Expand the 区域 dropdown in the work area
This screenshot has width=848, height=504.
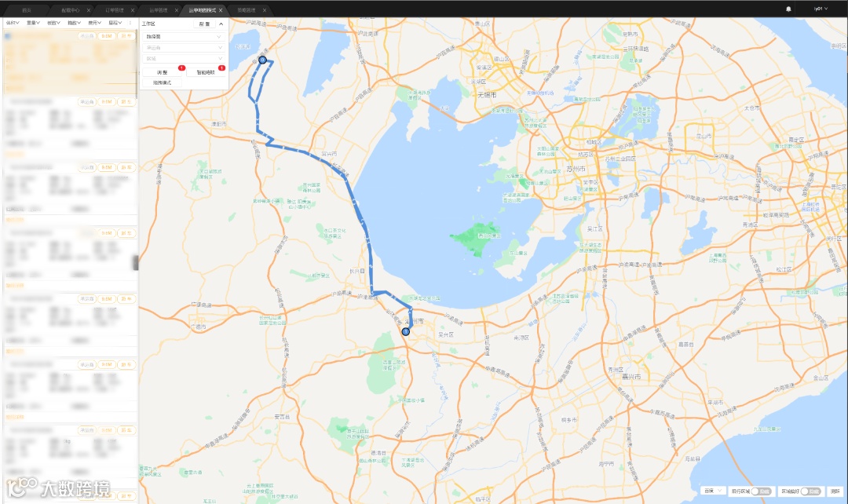pyautogui.click(x=184, y=58)
